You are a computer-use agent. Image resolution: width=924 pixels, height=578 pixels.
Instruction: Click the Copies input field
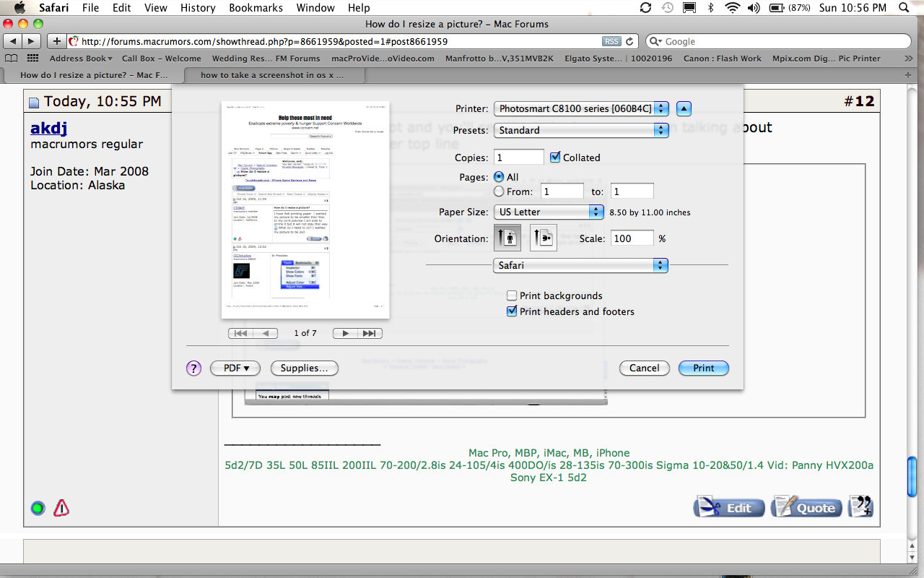click(x=519, y=157)
